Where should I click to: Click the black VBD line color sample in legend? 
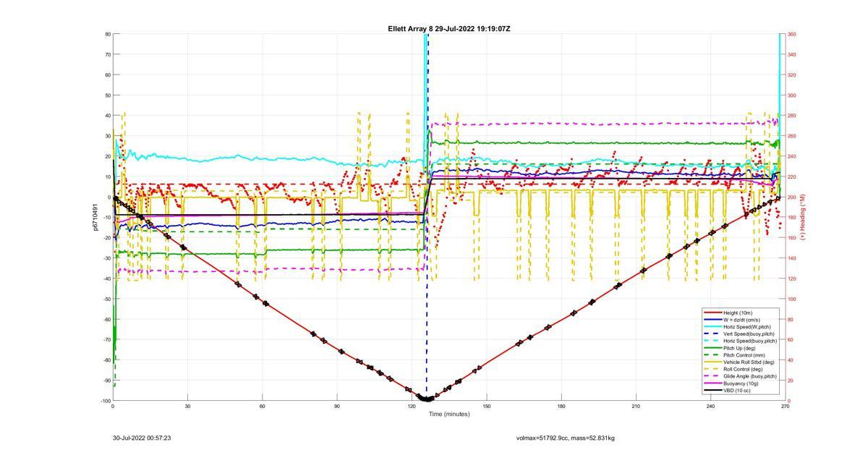point(712,390)
